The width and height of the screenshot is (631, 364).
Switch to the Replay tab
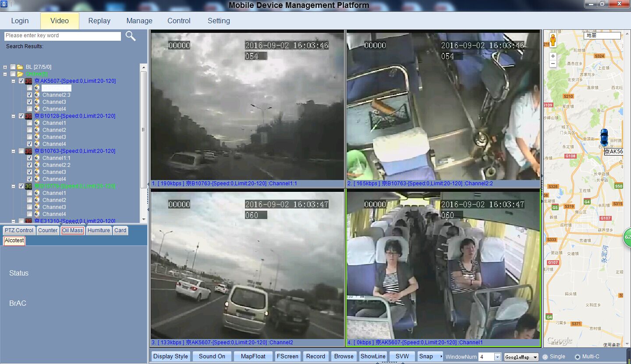[99, 21]
